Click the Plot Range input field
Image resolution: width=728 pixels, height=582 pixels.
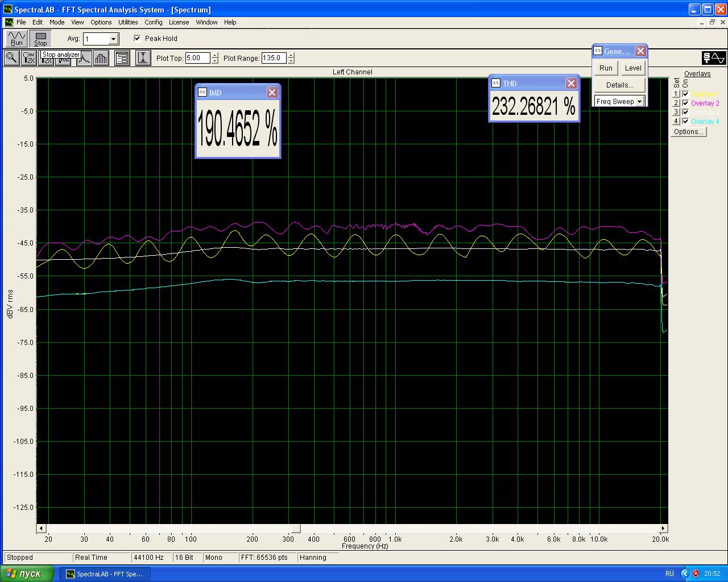click(274, 58)
